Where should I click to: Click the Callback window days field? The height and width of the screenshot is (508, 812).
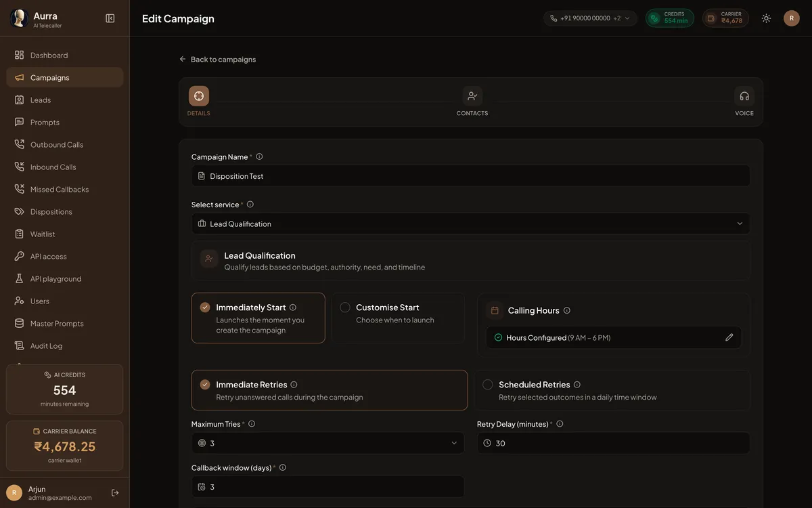point(328,486)
